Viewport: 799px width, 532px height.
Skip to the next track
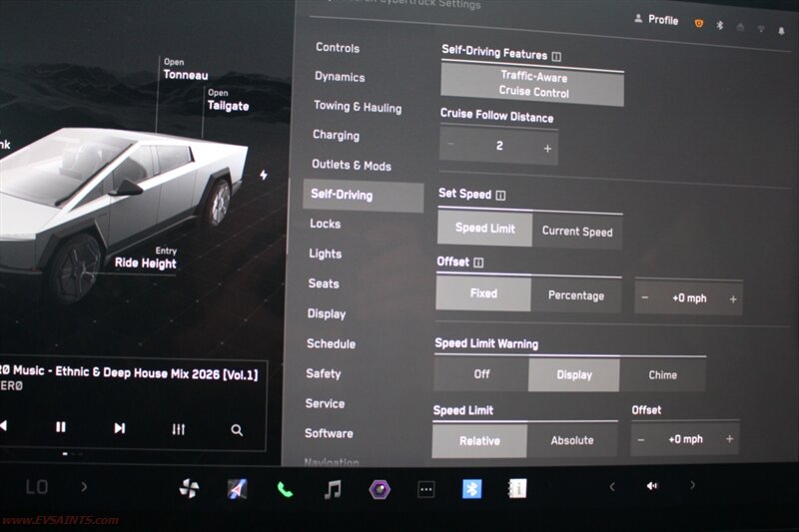[120, 427]
